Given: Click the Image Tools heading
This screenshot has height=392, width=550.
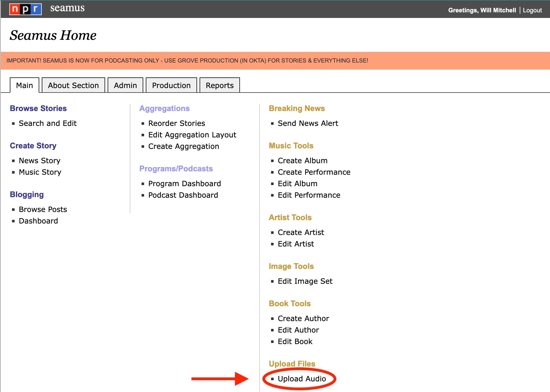Looking at the screenshot, I should 291,266.
